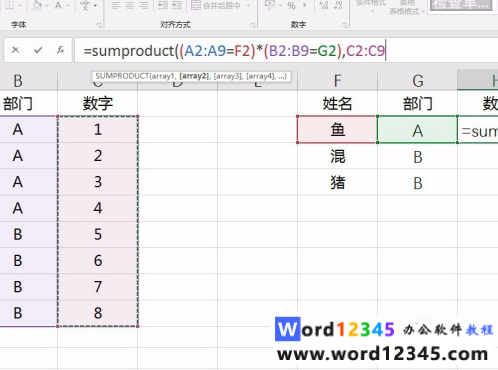Select the cell with value 6
This screenshot has width=498, height=370.
point(98,260)
